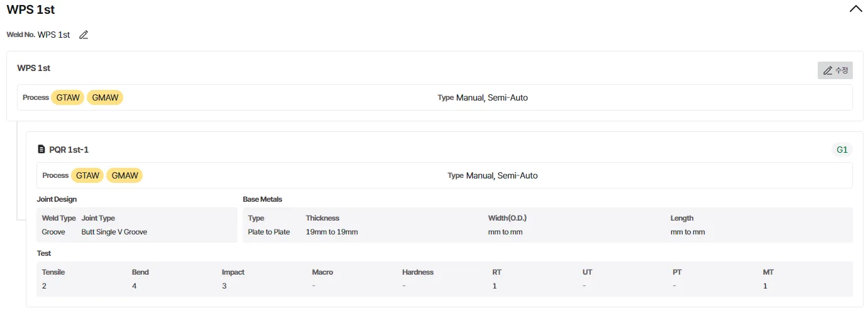Select the GTAW tag in WPS 1st card
Image resolution: width=868 pixels, height=313 pixels.
click(68, 97)
